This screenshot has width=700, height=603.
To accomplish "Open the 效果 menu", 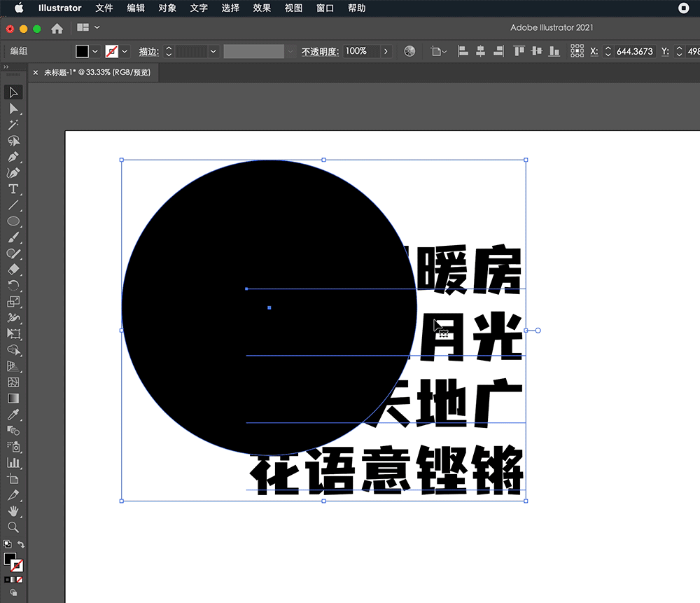I will [262, 8].
